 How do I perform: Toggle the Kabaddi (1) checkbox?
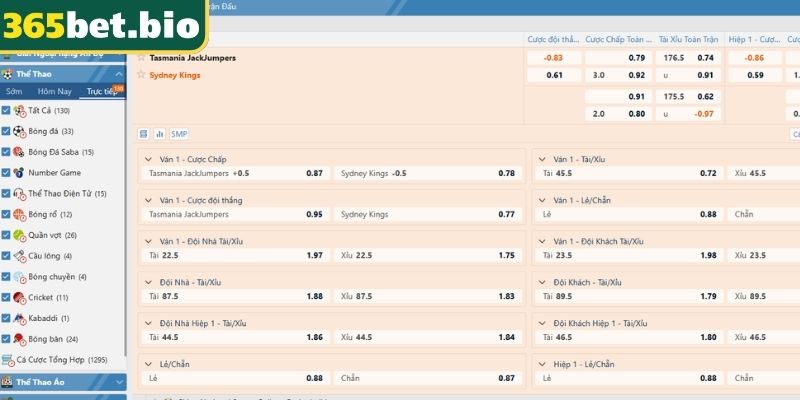[x=6, y=318]
